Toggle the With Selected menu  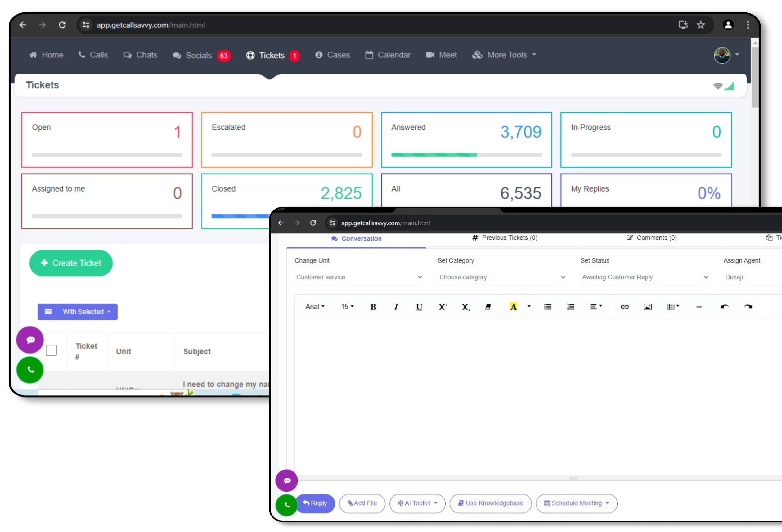coord(77,311)
